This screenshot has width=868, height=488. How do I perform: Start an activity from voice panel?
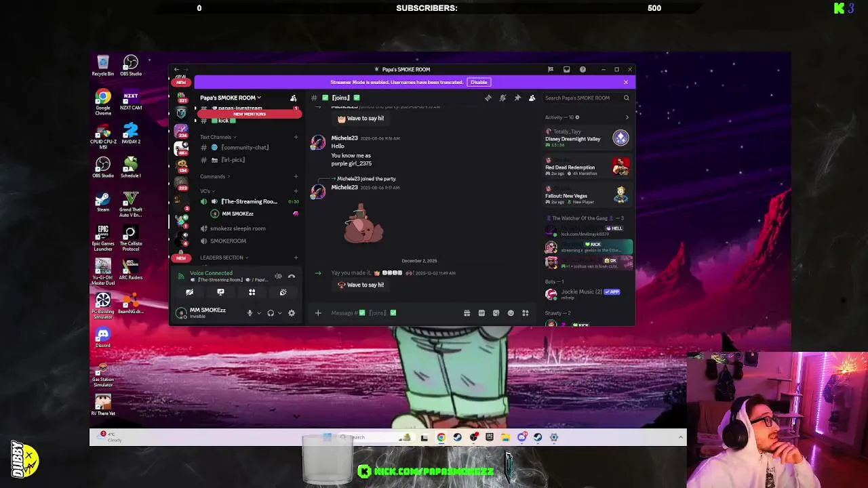[252, 292]
